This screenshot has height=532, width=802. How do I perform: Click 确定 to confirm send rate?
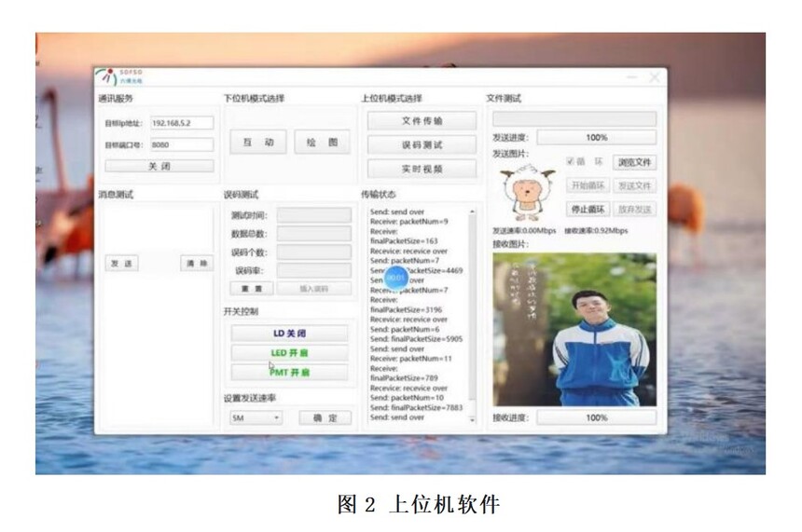325,417
